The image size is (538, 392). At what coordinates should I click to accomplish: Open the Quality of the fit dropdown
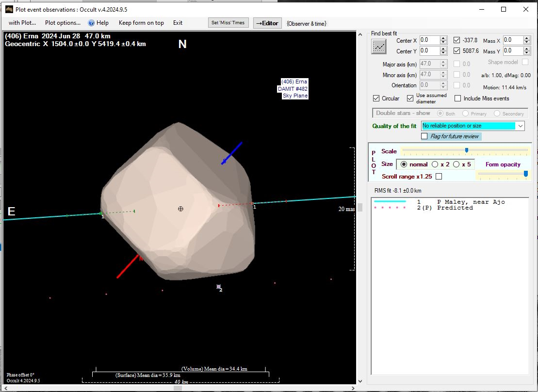pyautogui.click(x=521, y=126)
